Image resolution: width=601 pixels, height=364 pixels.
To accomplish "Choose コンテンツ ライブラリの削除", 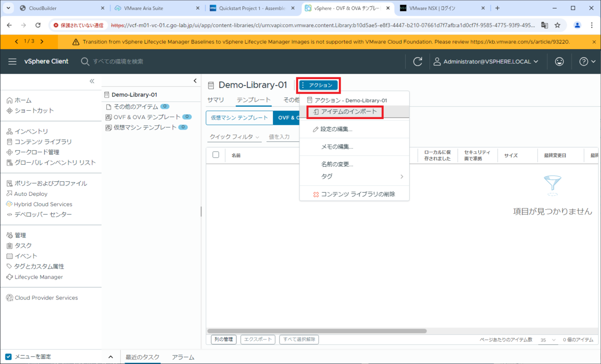I will (355, 194).
